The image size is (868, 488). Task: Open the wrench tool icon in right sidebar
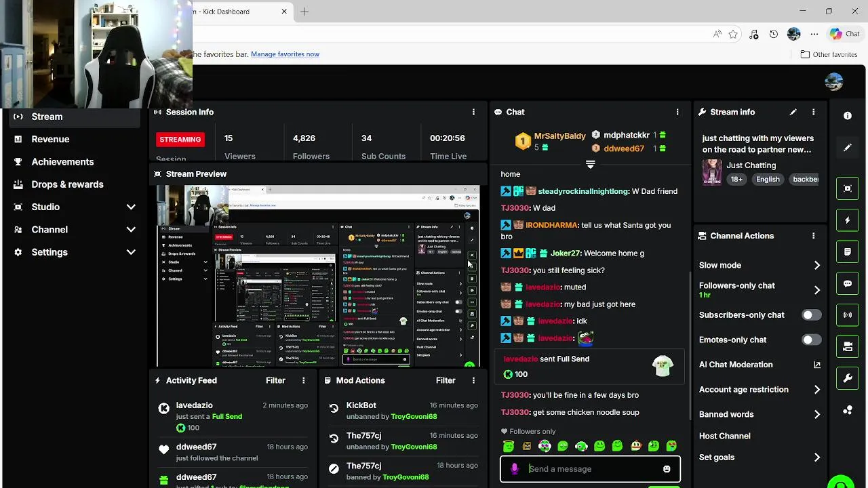(847, 378)
